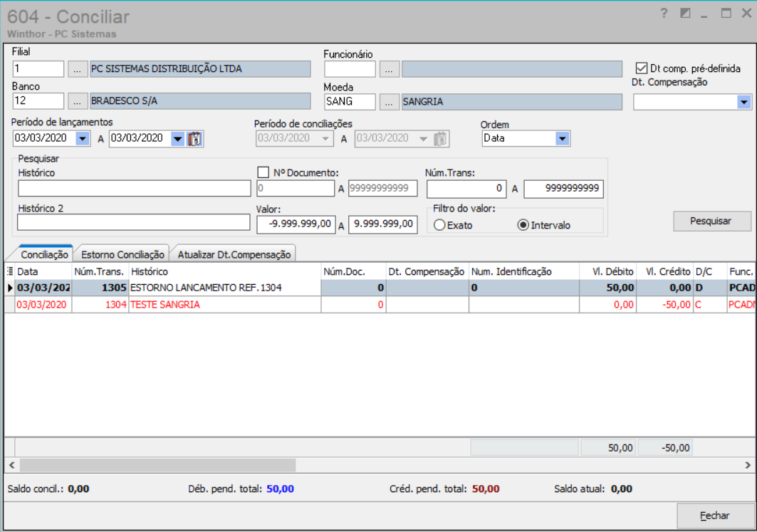Click the Vl. Crédito column header
Screen dimensions: 757x532
coord(665,271)
